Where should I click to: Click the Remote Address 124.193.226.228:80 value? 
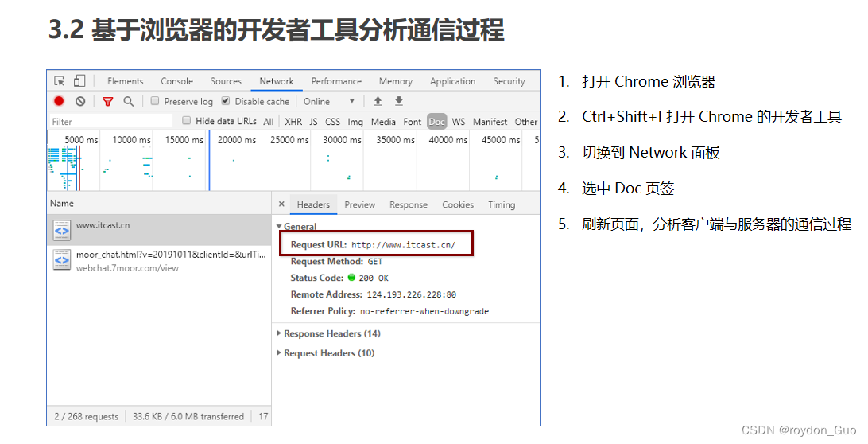coord(412,294)
